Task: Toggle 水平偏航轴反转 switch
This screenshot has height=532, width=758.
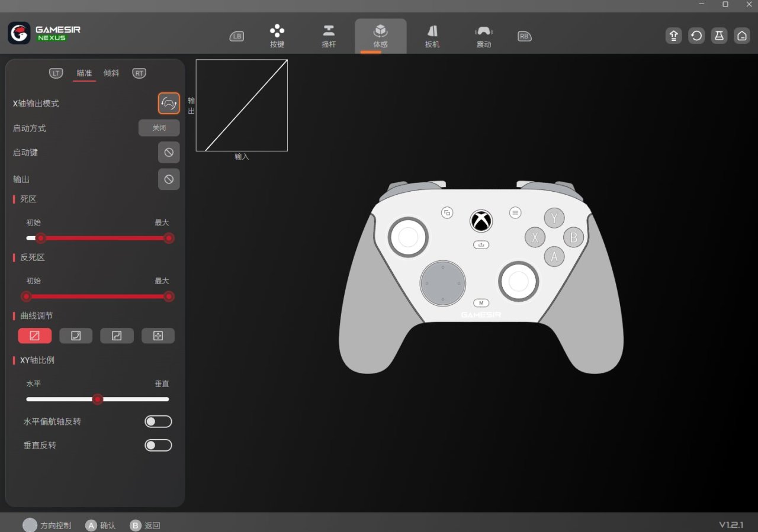Action: point(158,422)
